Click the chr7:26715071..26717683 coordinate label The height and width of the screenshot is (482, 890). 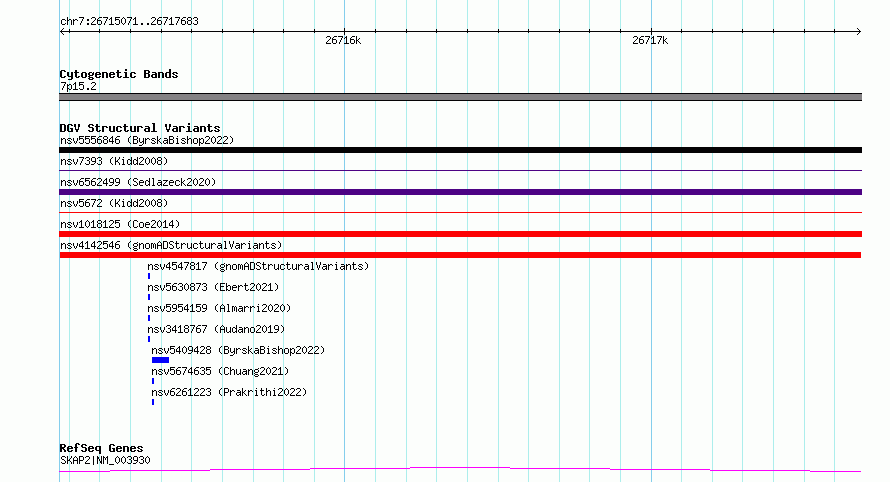[129, 22]
